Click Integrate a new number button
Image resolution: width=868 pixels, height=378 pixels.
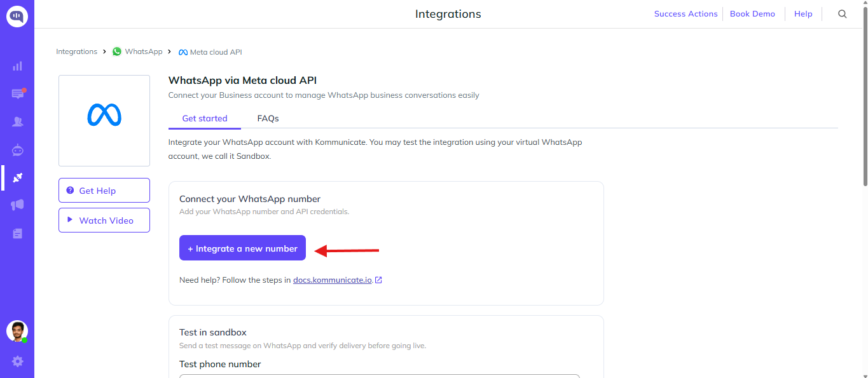coord(242,248)
